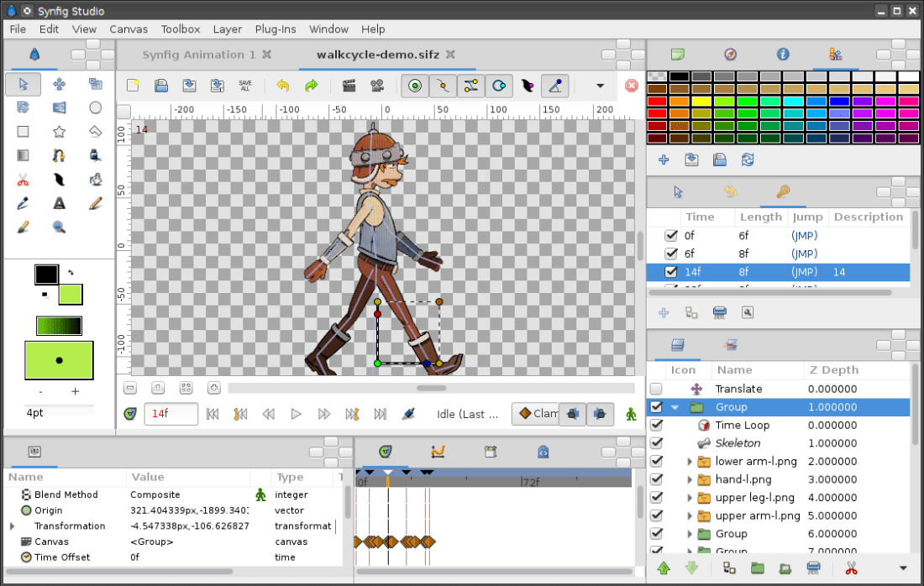This screenshot has height=586, width=924.
Task: Select the Star tool
Action: [x=59, y=131]
